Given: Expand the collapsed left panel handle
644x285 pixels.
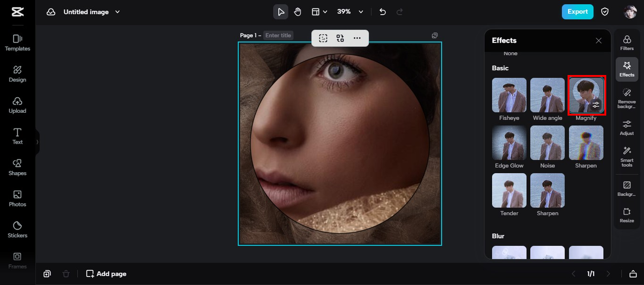Looking at the screenshot, I should tap(37, 142).
